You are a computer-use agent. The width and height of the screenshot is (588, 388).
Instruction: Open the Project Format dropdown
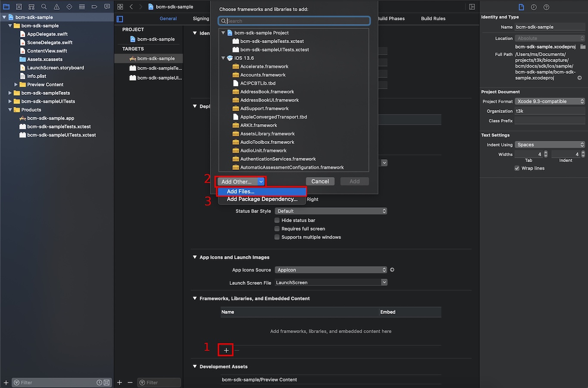click(550, 101)
